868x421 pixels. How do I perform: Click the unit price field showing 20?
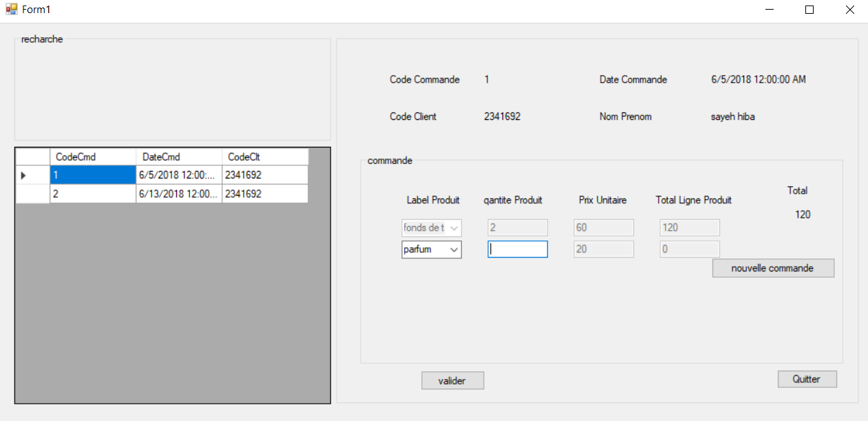click(x=604, y=249)
